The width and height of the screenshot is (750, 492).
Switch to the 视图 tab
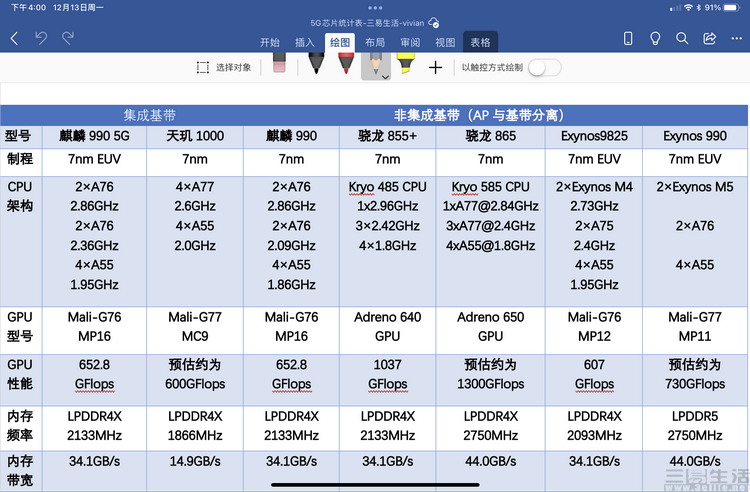(445, 43)
